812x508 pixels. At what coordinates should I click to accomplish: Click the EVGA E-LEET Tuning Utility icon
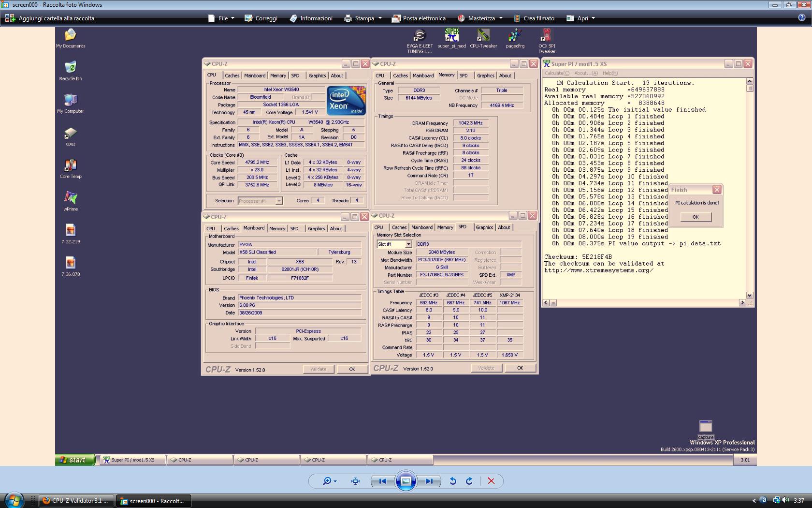[420, 41]
